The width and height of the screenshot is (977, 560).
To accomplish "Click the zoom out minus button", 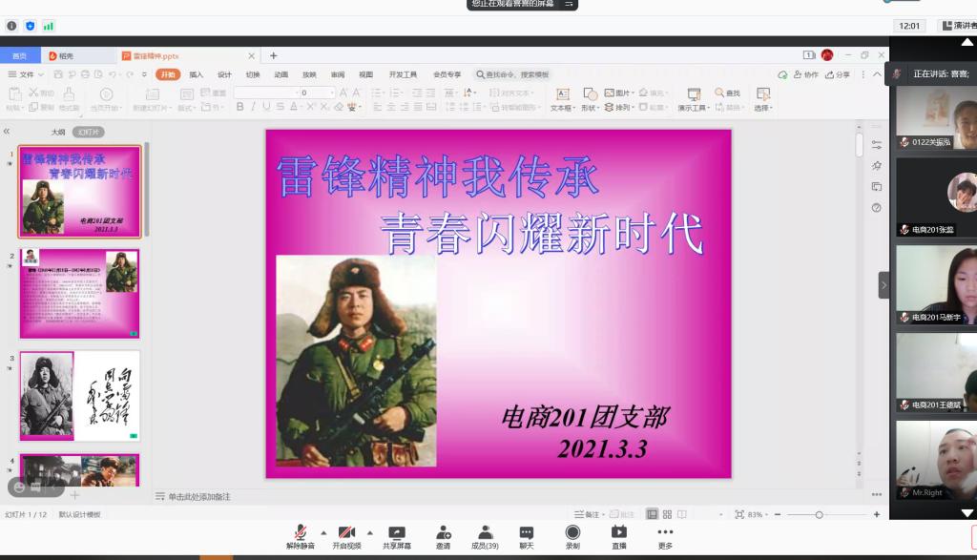I will point(778,514).
